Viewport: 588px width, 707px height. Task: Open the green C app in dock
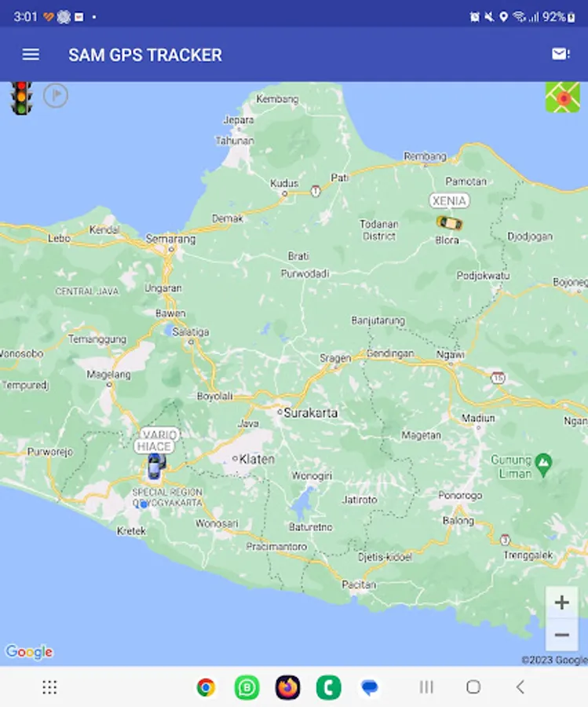(329, 687)
